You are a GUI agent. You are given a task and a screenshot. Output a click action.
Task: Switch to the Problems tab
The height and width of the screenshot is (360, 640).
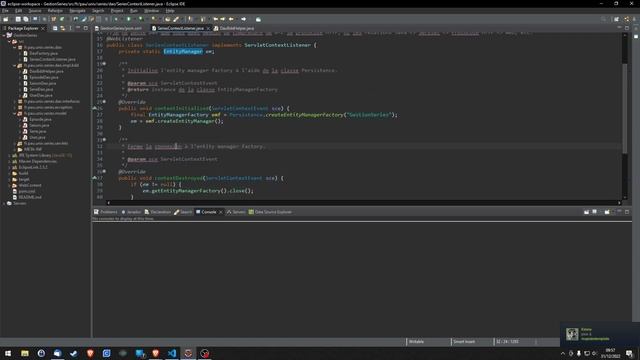point(106,212)
